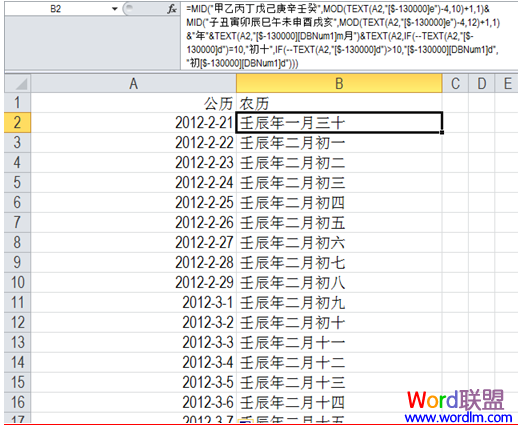The height and width of the screenshot is (428, 518).
Task: Select row 12 header
Action: pyautogui.click(x=17, y=323)
